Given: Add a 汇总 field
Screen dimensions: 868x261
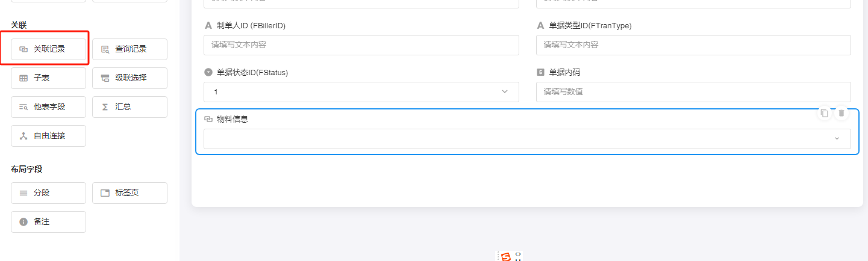Looking at the screenshot, I should point(130,107).
